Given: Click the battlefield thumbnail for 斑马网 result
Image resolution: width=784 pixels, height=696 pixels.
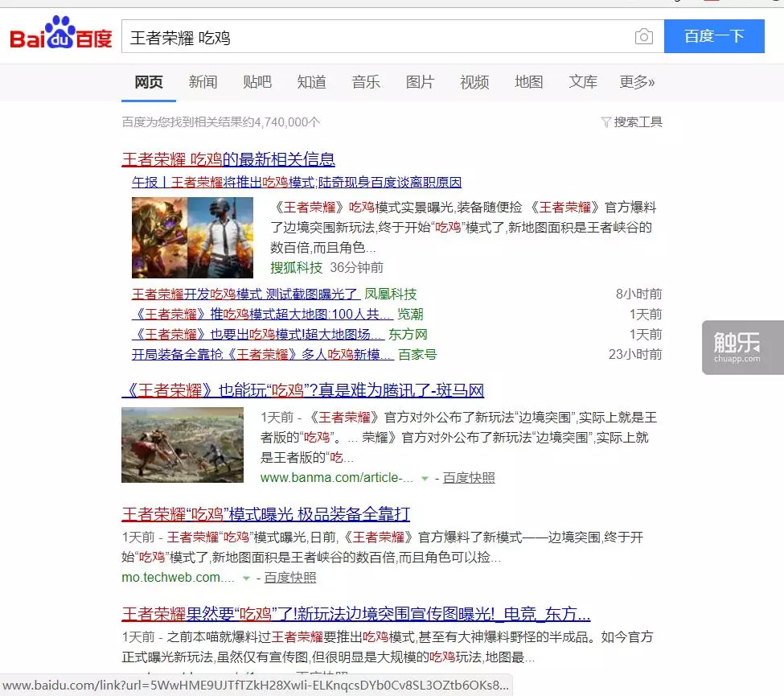Looking at the screenshot, I should click(x=183, y=445).
